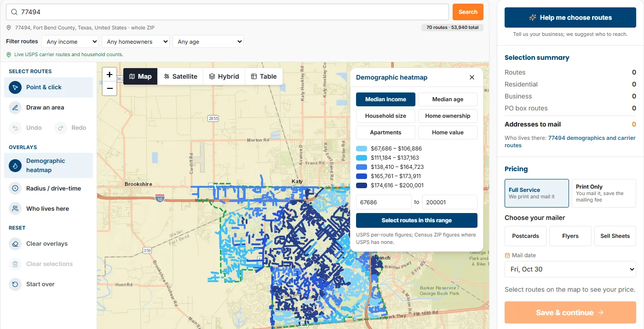Image resolution: width=644 pixels, height=329 pixels.
Task: Click the Brookshire label on the map
Action: coord(138,184)
